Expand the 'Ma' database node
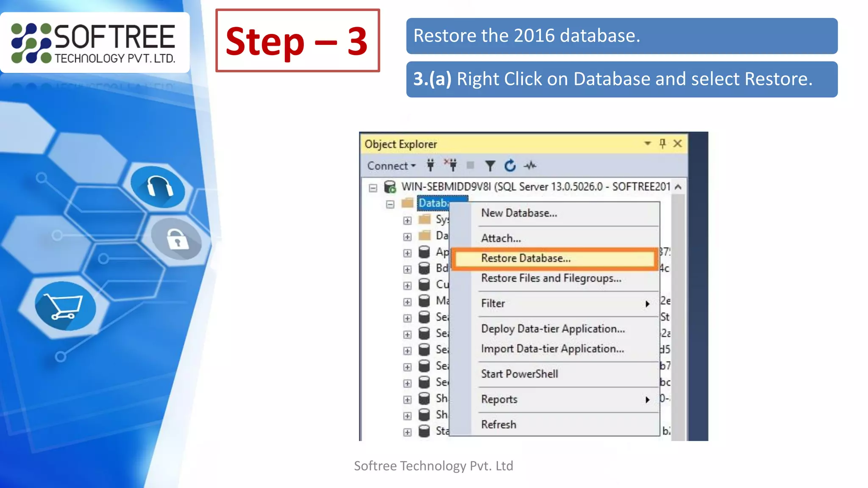 point(407,302)
